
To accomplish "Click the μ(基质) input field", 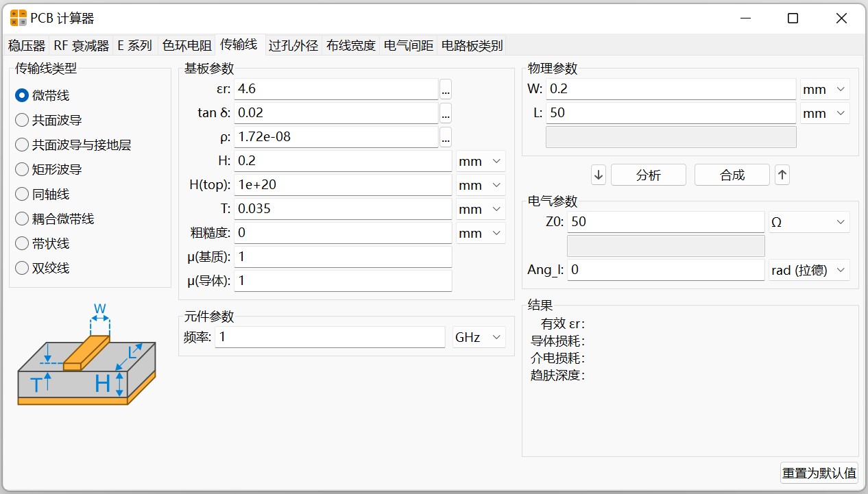I will pyautogui.click(x=343, y=257).
